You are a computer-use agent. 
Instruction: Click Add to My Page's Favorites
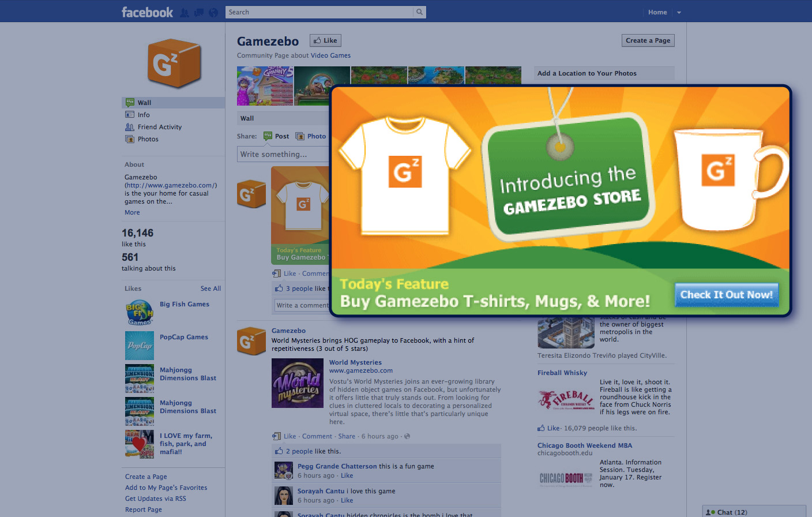166,488
